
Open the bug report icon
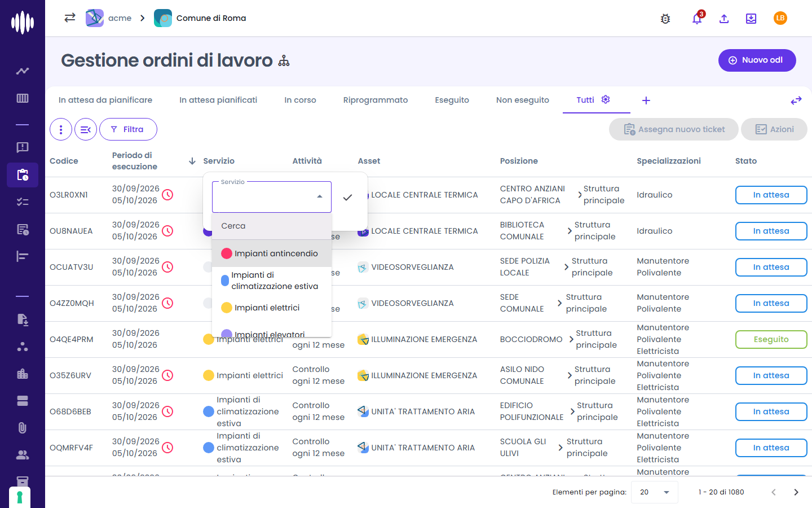[x=665, y=19]
